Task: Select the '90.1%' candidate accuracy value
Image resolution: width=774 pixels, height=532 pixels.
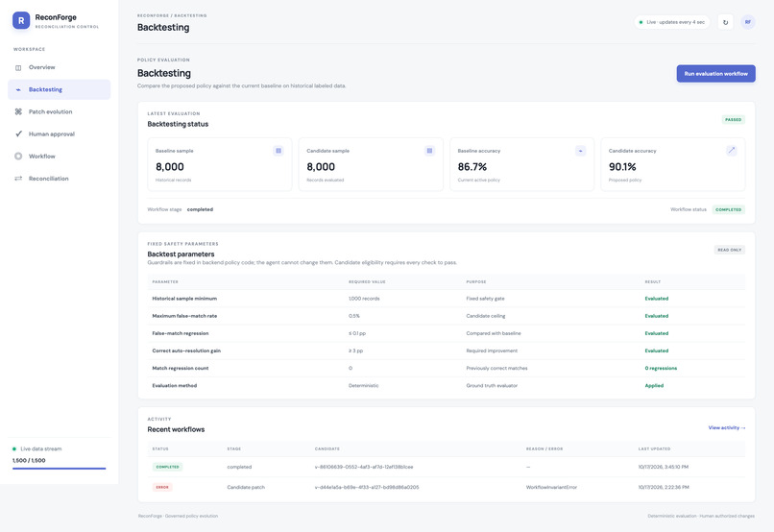Action: [622, 167]
